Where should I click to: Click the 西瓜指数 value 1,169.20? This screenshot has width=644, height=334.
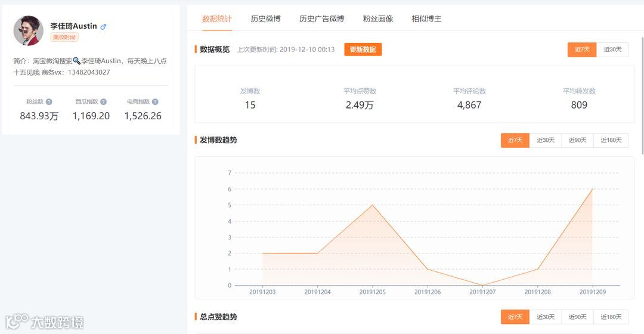point(91,116)
